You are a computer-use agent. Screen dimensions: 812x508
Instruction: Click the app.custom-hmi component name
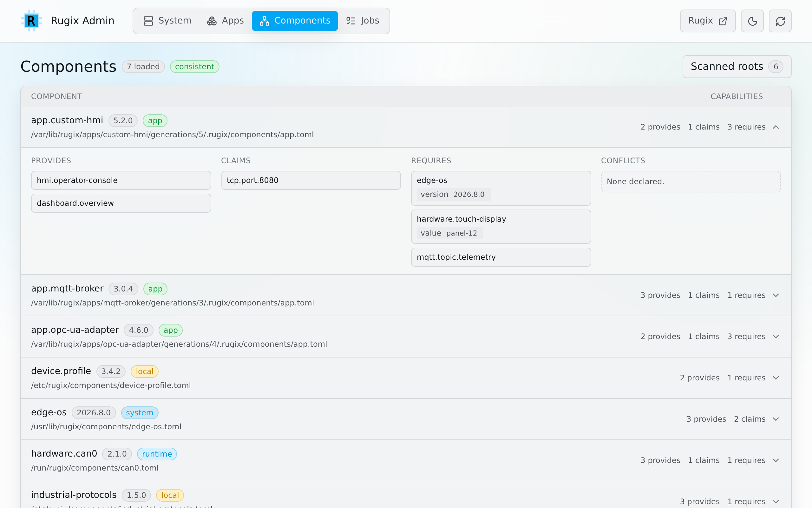(x=67, y=120)
